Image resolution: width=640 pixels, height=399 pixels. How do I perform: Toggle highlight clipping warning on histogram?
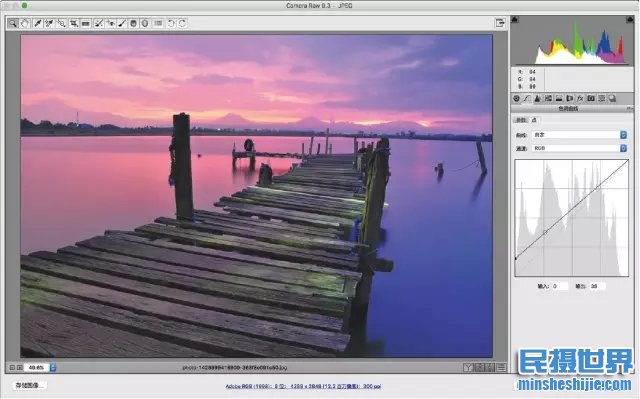coord(630,19)
